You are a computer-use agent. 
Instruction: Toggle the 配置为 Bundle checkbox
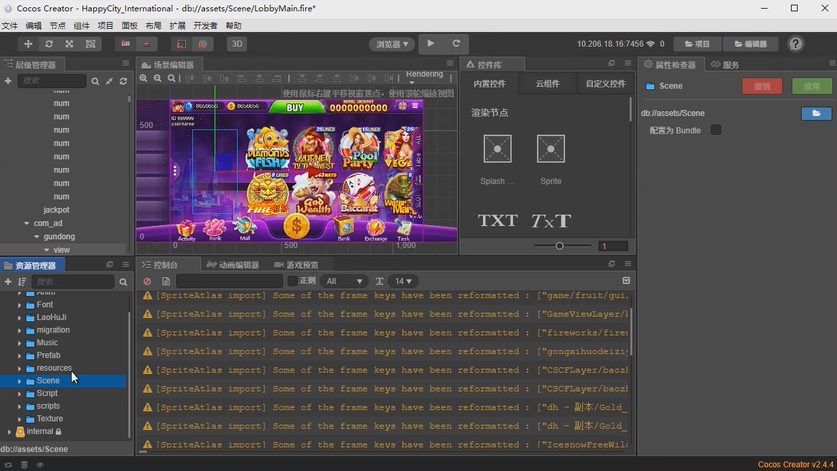[x=716, y=130]
